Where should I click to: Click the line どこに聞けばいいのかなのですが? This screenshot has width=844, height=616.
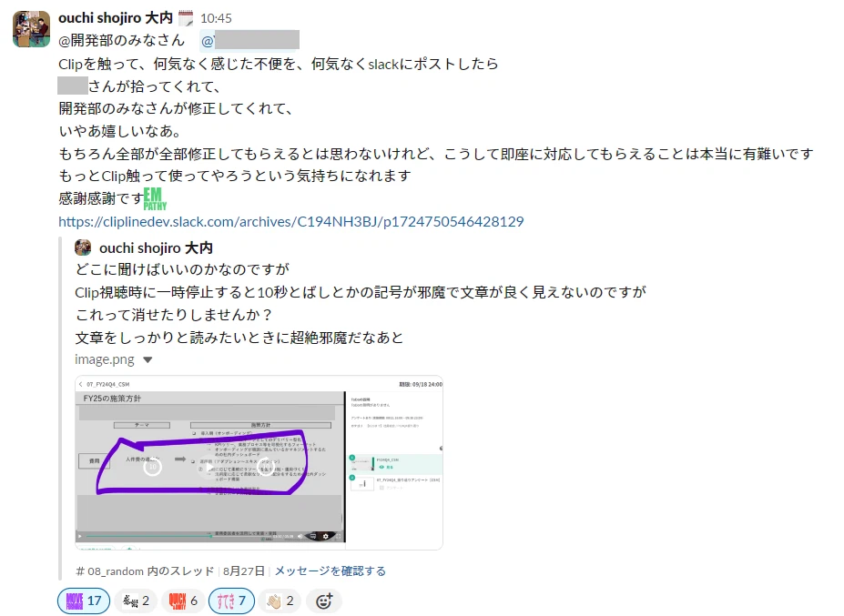[x=182, y=269]
